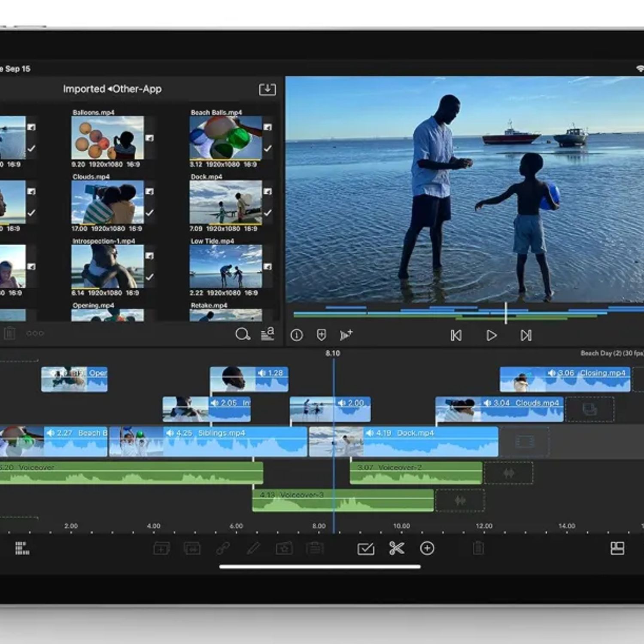Screen dimensions: 644x644
Task: Select the scissors split tool
Action: 396,548
